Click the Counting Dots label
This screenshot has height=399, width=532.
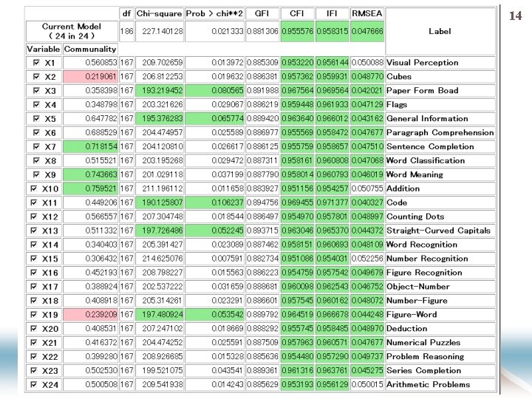tap(415, 216)
